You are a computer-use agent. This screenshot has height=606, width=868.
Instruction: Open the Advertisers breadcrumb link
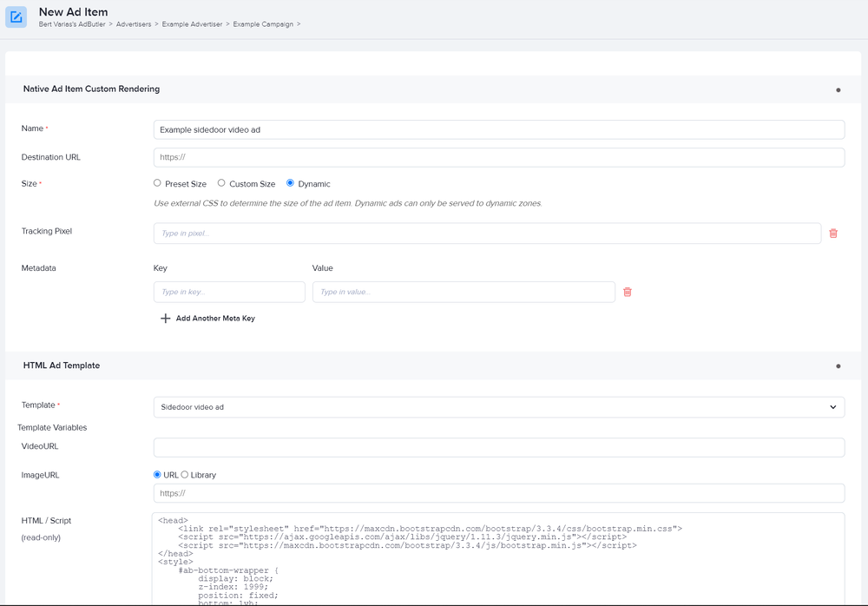[x=134, y=24]
